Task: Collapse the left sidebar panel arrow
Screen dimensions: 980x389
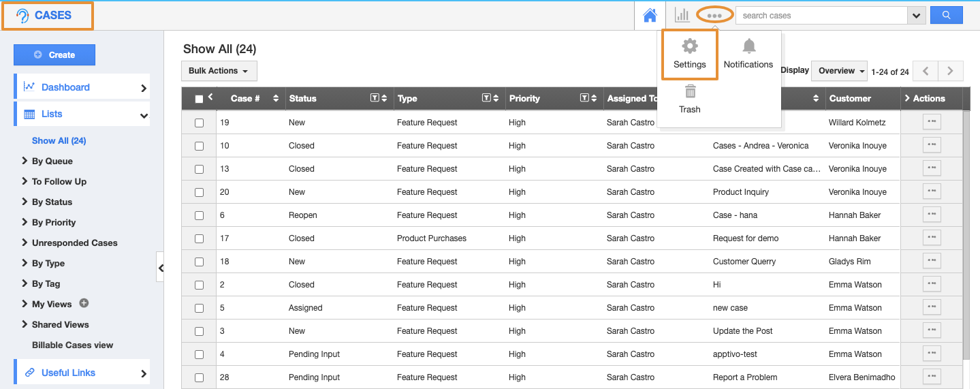Action: point(161,268)
